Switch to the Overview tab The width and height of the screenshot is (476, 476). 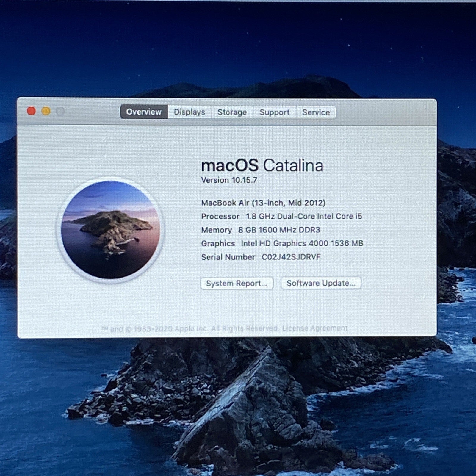tap(144, 112)
